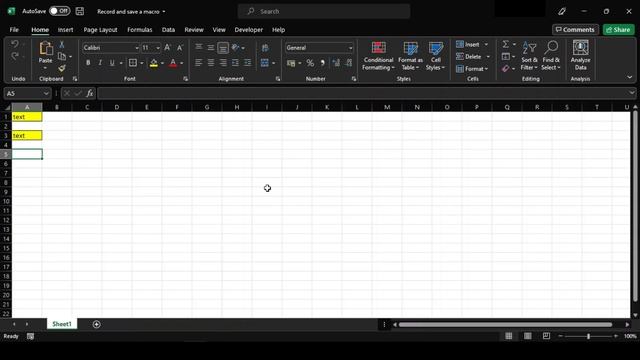Click the Copy icon

62,56
